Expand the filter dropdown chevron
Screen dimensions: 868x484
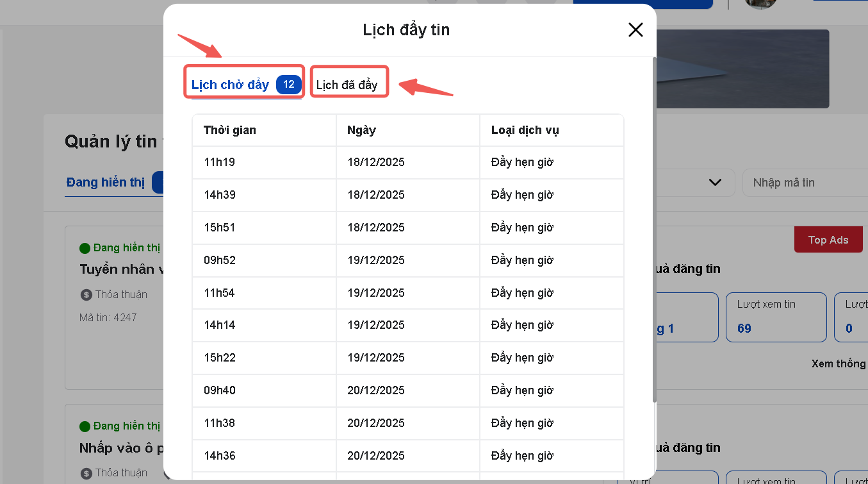click(x=715, y=183)
